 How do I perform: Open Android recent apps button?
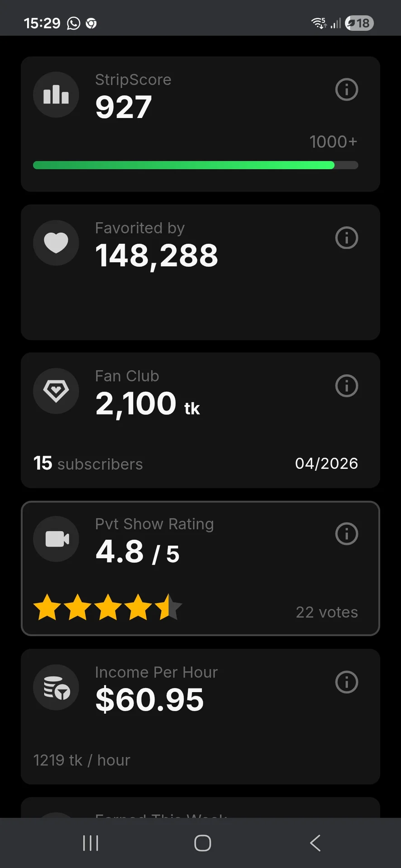91,843
